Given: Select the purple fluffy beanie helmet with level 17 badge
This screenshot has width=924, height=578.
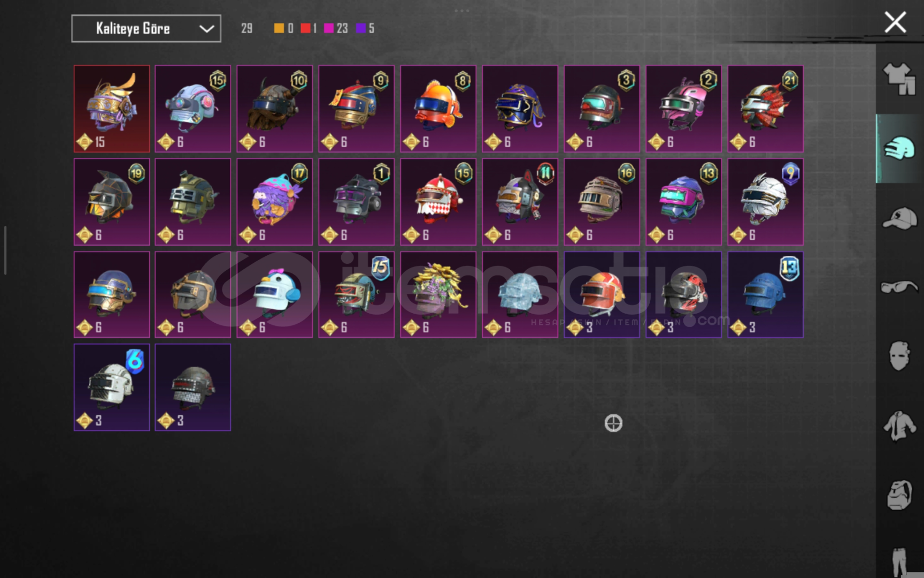Looking at the screenshot, I should pyautogui.click(x=275, y=202).
